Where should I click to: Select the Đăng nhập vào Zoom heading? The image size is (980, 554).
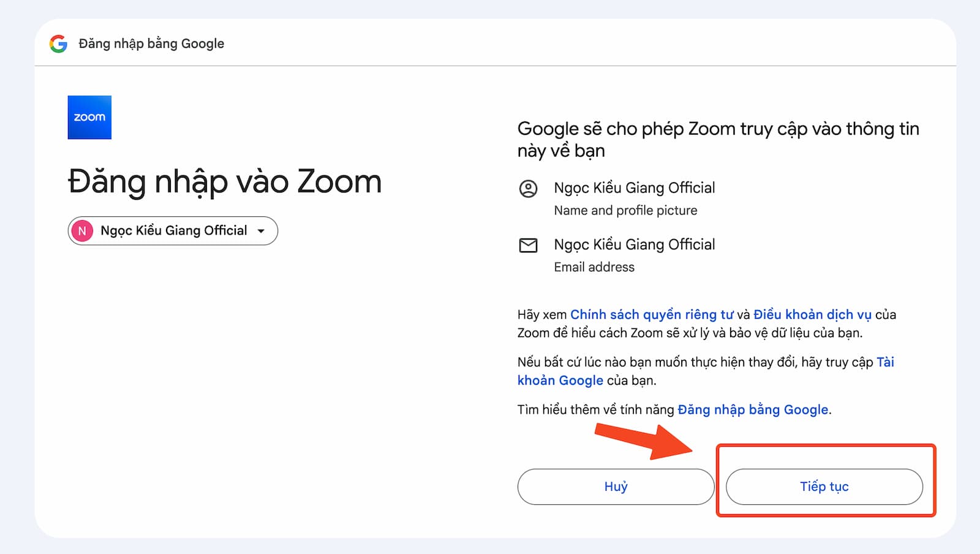coord(224,181)
